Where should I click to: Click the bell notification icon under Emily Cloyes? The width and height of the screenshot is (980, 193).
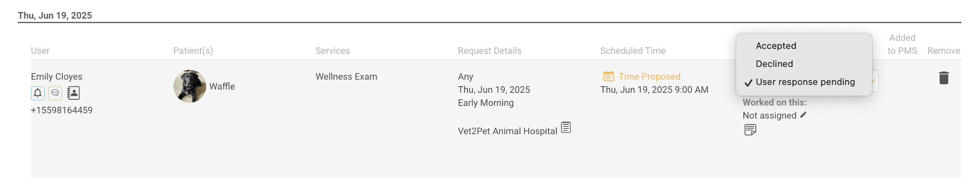point(38,93)
